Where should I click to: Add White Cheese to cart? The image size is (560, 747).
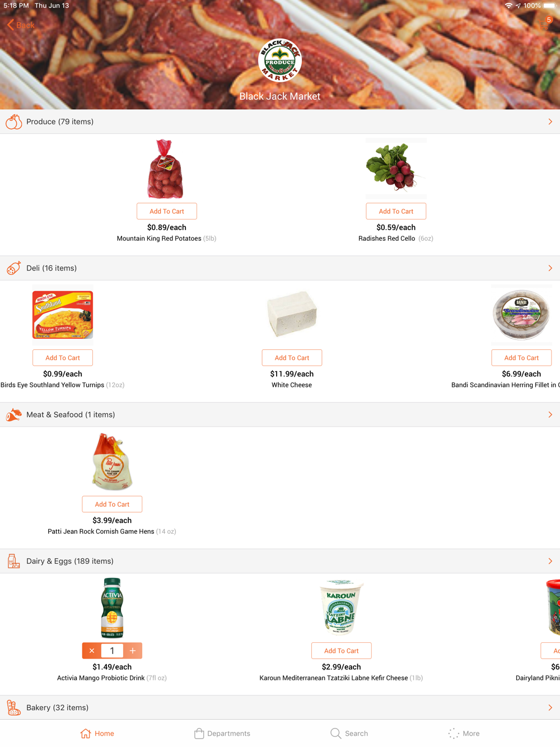pos(292,358)
